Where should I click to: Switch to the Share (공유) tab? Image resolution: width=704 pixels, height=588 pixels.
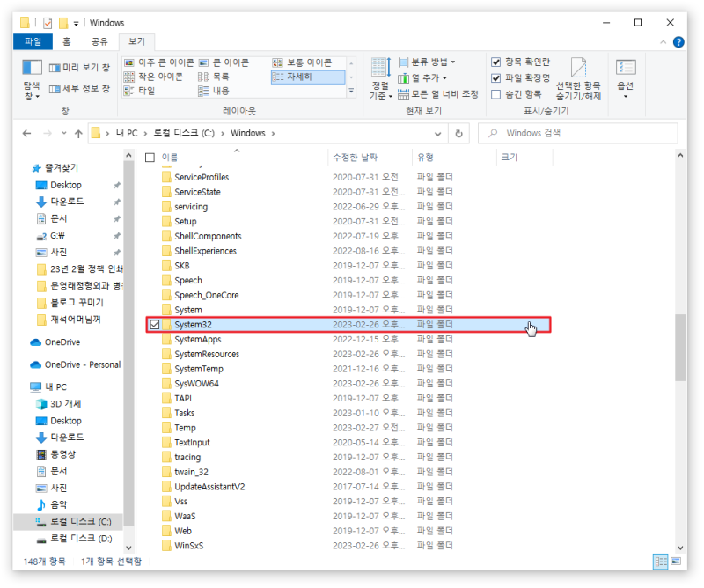point(99,41)
